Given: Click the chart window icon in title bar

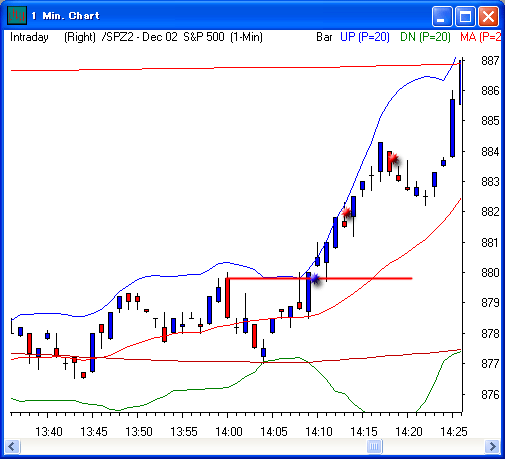Looking at the screenshot, I should [x=17, y=15].
